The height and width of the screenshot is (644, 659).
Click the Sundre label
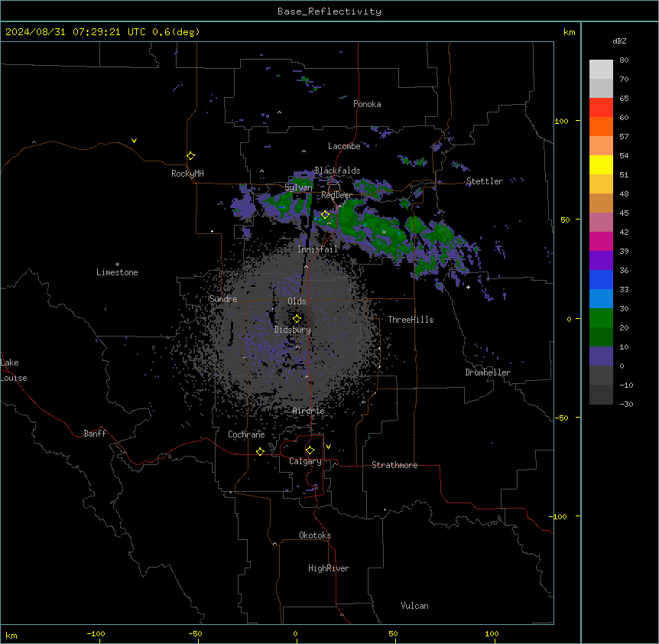223,299
